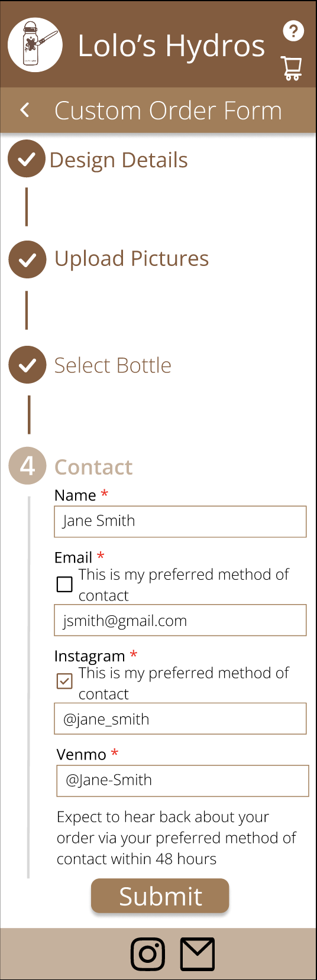Tap the Lolo's Hydros bottle logo
Viewport: 317px width, 980px height.
click(35, 45)
